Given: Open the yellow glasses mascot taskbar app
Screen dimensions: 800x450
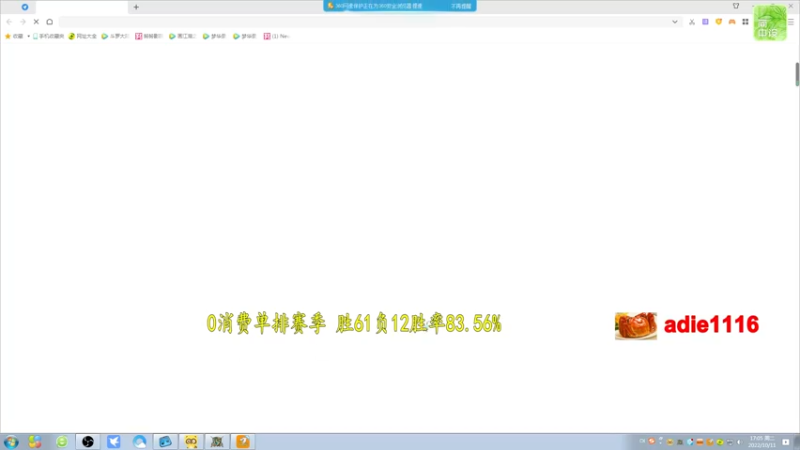Looking at the screenshot, I should click(x=191, y=442).
